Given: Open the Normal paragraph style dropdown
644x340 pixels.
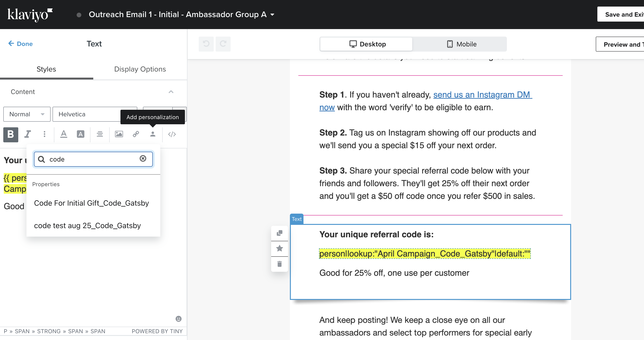Looking at the screenshot, I should click(x=27, y=114).
